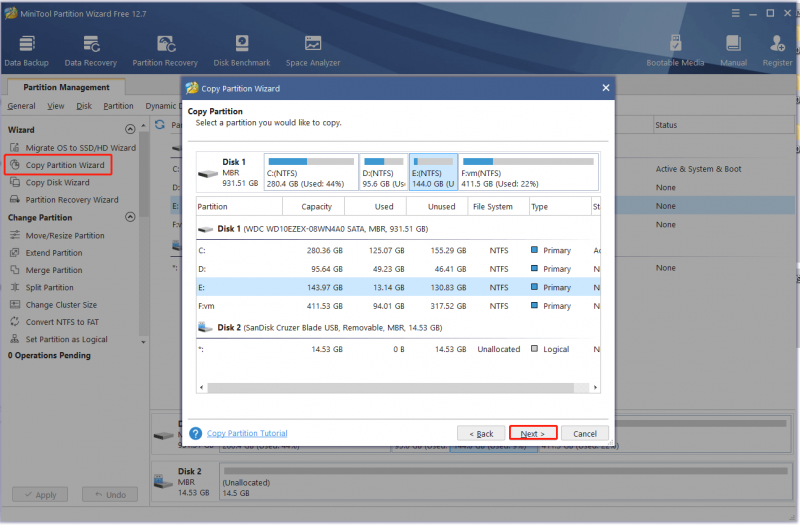Open Partition Recovery tool
Viewport: 800px width, 525px height.
pyautogui.click(x=165, y=51)
